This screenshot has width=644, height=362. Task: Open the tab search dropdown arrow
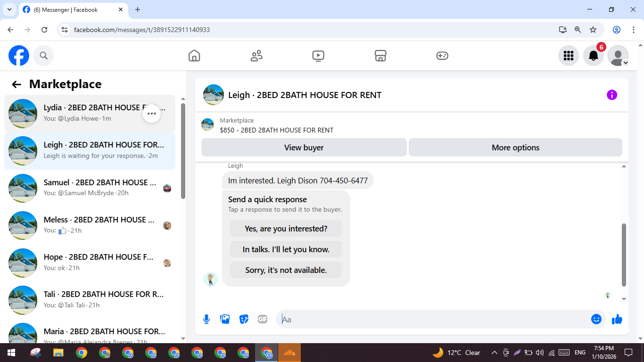pos(9,9)
